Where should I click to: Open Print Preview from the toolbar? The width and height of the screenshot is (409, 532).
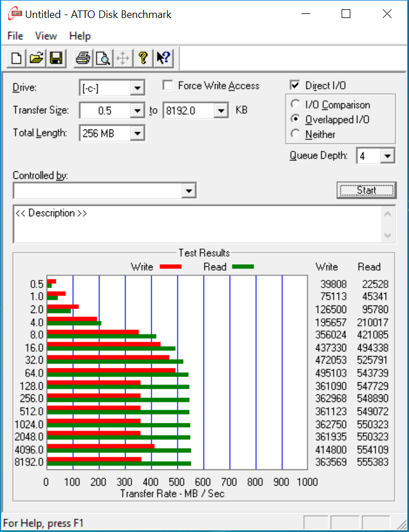click(x=103, y=58)
